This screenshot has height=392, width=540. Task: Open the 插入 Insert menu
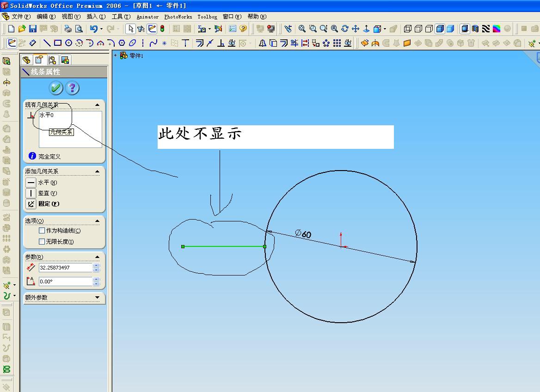[x=96, y=17]
